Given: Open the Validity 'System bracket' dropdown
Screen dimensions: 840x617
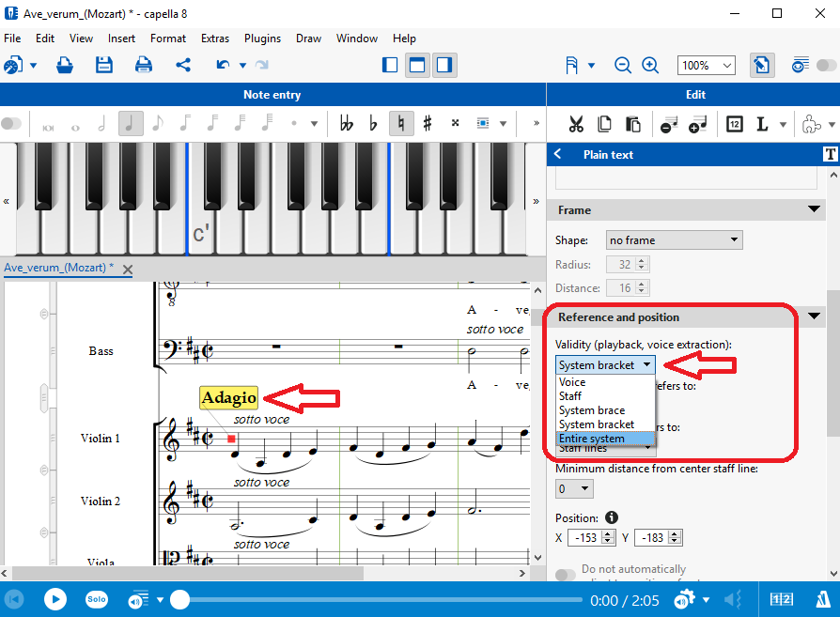Looking at the screenshot, I should click(605, 365).
